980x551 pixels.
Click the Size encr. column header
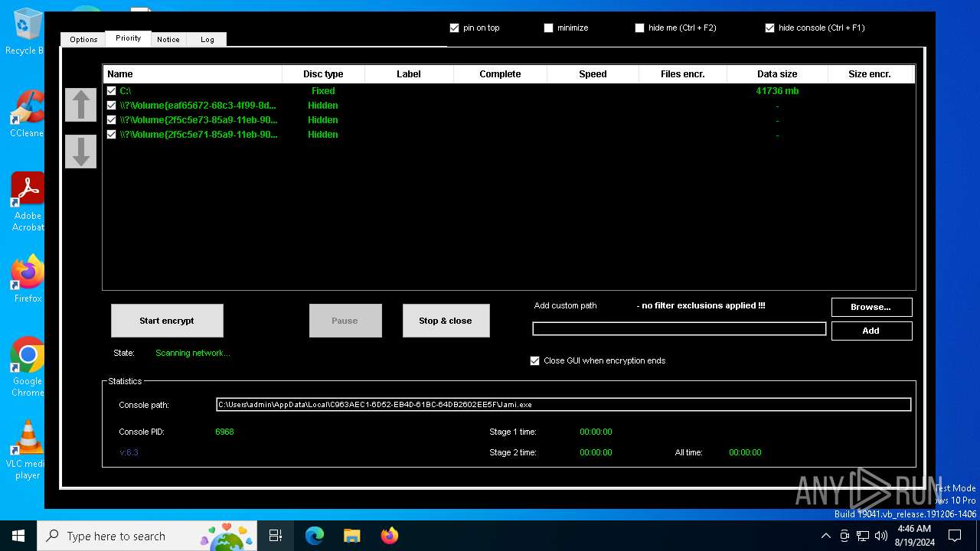871,74
